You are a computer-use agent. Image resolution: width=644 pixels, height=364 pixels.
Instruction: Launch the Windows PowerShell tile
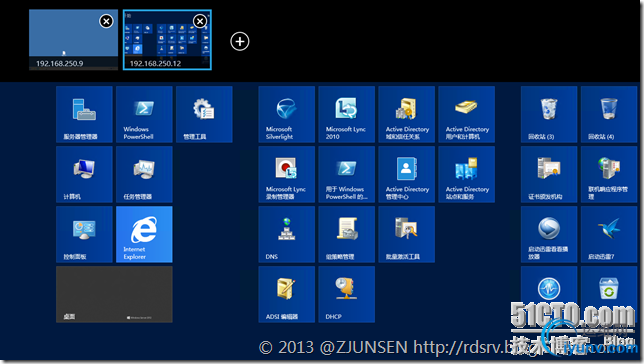pyautogui.click(x=144, y=114)
